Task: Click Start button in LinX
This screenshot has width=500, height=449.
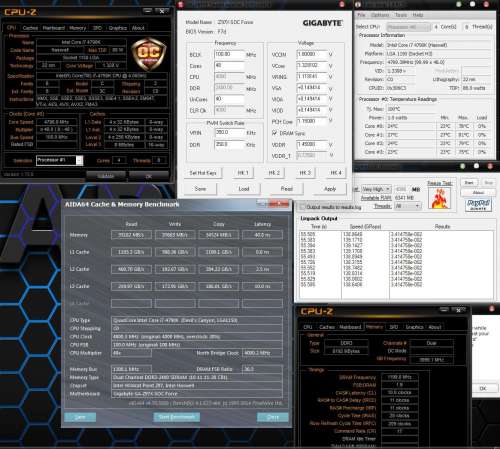Action: [x=469, y=183]
